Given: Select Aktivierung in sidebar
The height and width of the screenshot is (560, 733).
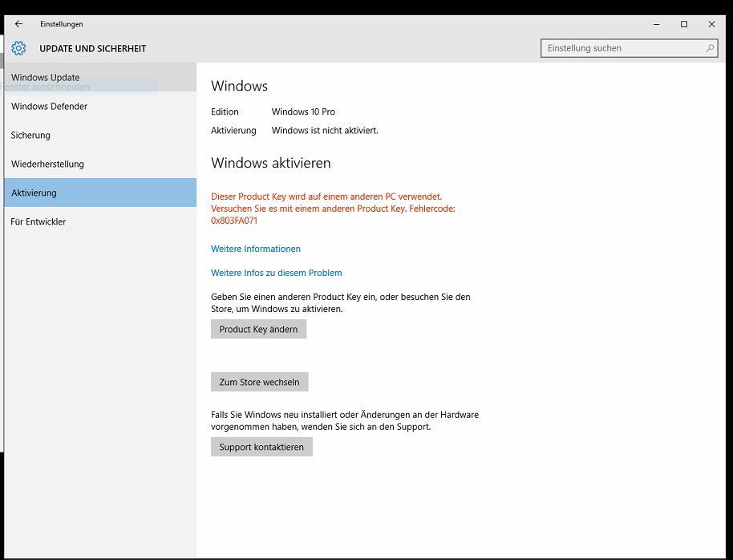Looking at the screenshot, I should [100, 193].
